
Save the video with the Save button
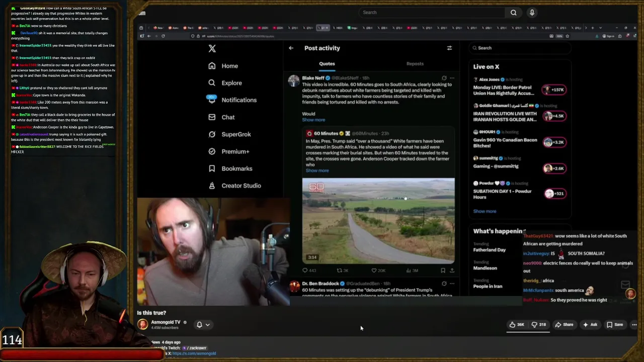coord(615,325)
